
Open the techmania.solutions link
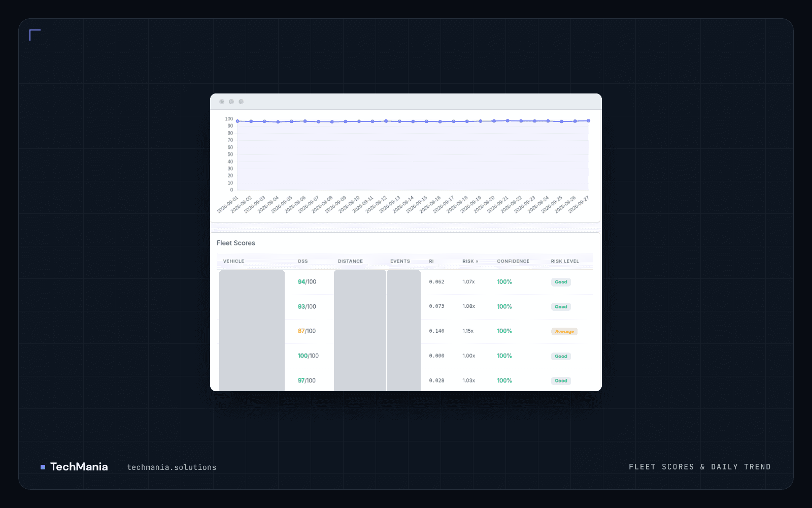[172, 467]
